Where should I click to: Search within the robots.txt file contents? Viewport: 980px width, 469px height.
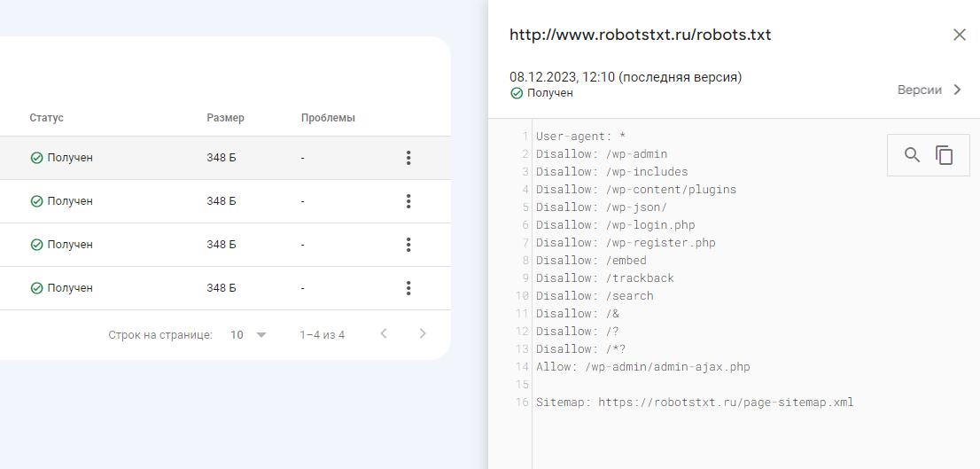912,155
